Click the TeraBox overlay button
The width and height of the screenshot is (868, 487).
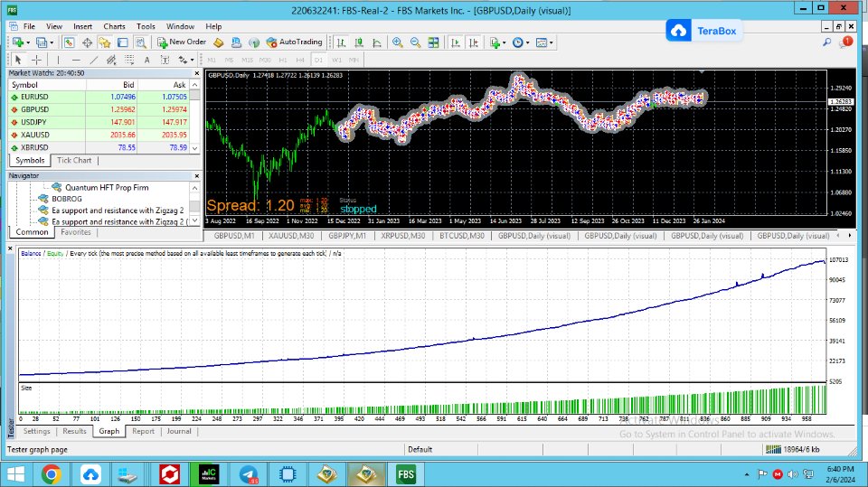pyautogui.click(x=703, y=31)
